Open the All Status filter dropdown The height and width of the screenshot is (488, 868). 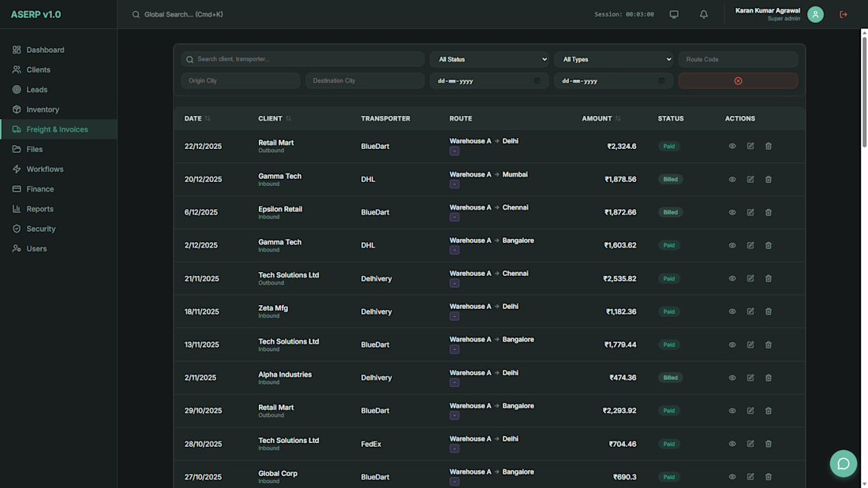coord(489,59)
